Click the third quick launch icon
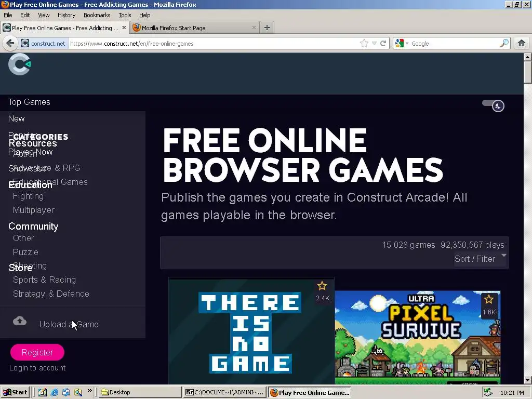Image resolution: width=532 pixels, height=399 pixels. click(x=66, y=392)
